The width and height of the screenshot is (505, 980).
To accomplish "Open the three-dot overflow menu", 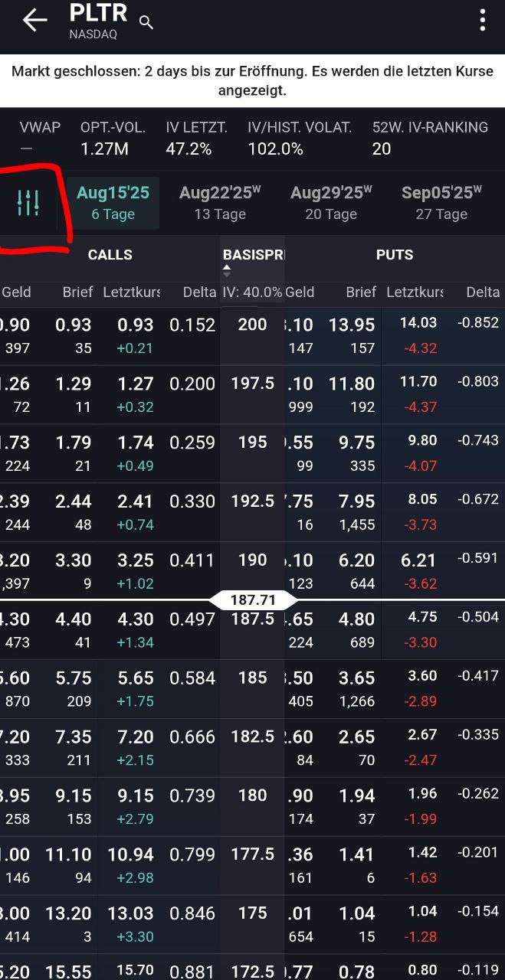I will point(482,21).
